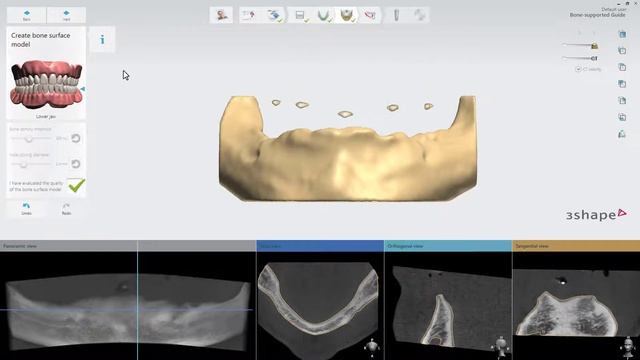This screenshot has width=640, height=360.
Task: Select the Lower jaw denture thumbnail
Action: (46, 85)
